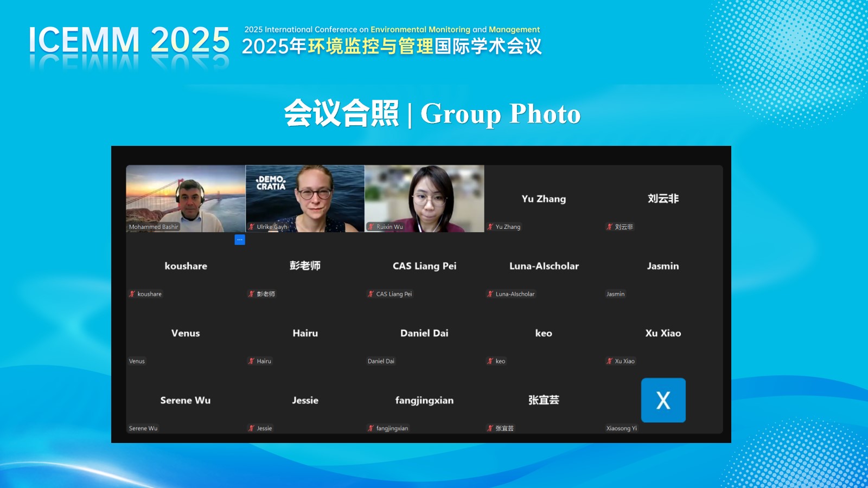Click Xiaosong Yi's blue X avatar
This screenshot has width=868, height=488.
pos(663,400)
